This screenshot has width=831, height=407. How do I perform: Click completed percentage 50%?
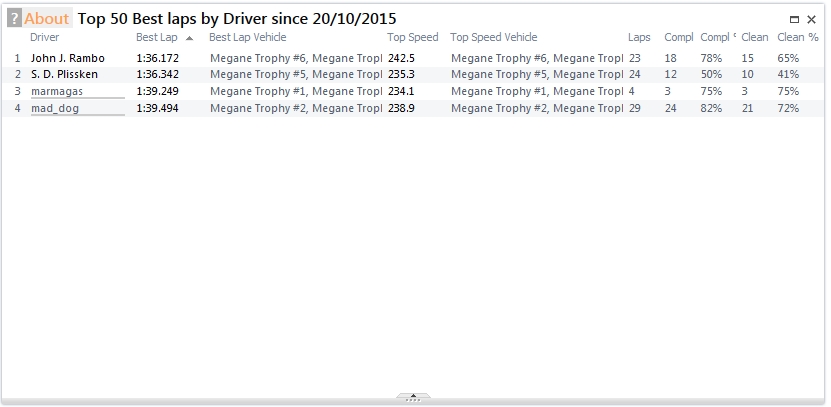tap(711, 74)
